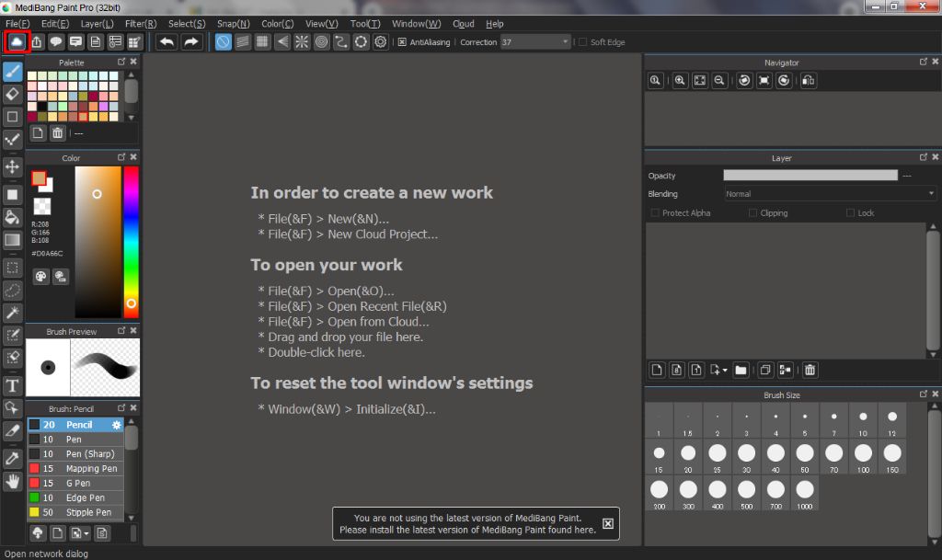Open the Filter menu
This screenshot has width=942, height=560.
point(141,23)
